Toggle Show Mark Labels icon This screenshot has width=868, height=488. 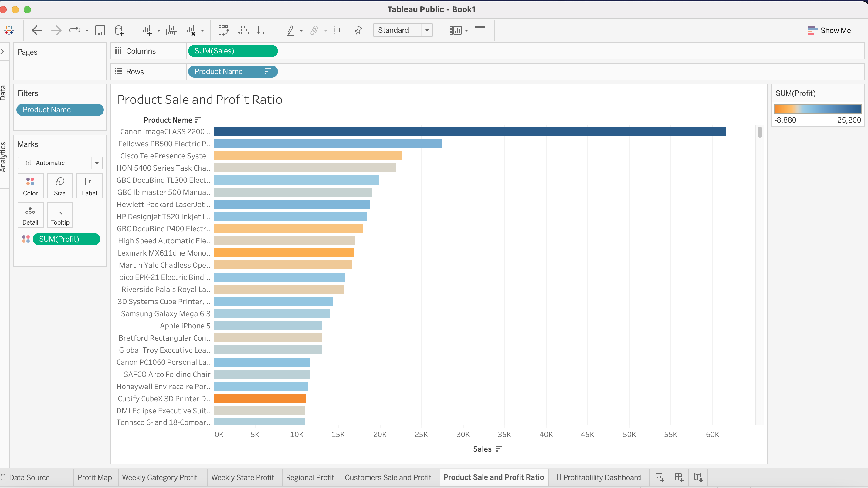[339, 30]
